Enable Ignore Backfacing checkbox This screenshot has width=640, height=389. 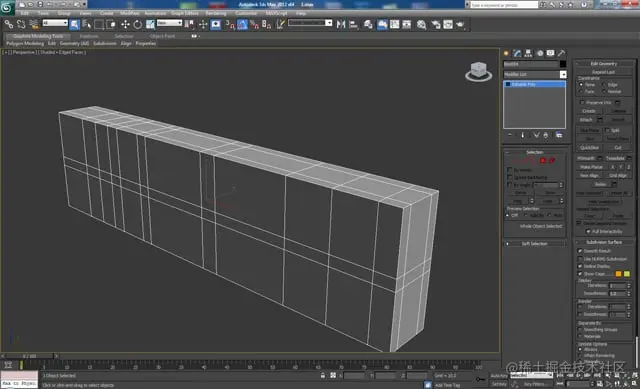pos(509,177)
